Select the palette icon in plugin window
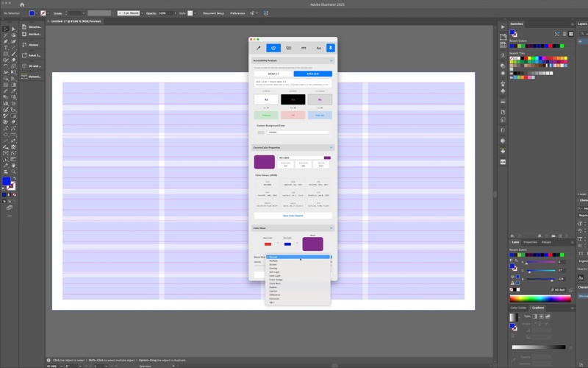The height and width of the screenshot is (368, 588). pos(273,48)
